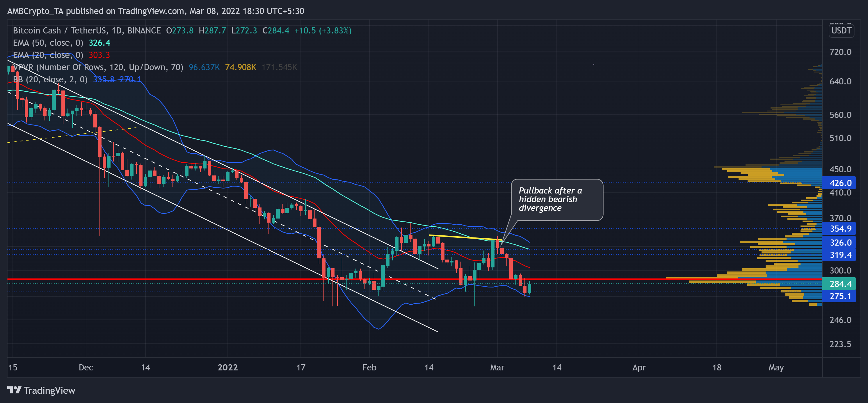Click the 275.1 price label
This screenshot has width=868, height=403.
tap(839, 297)
